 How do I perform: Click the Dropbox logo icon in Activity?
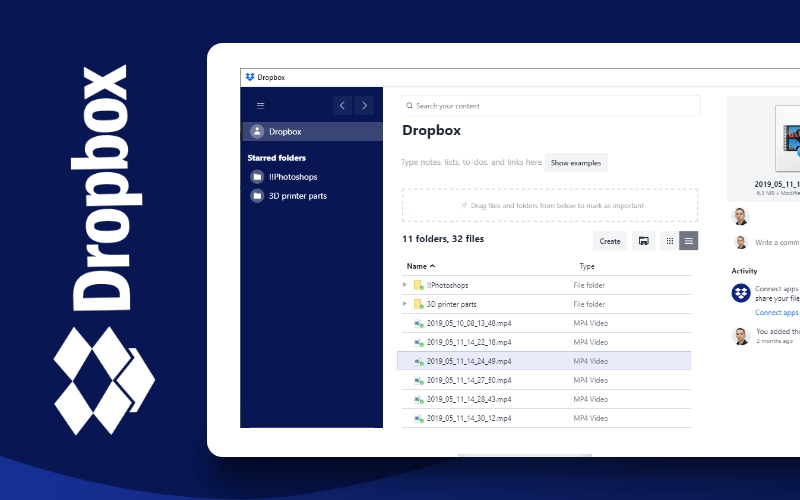click(x=741, y=293)
